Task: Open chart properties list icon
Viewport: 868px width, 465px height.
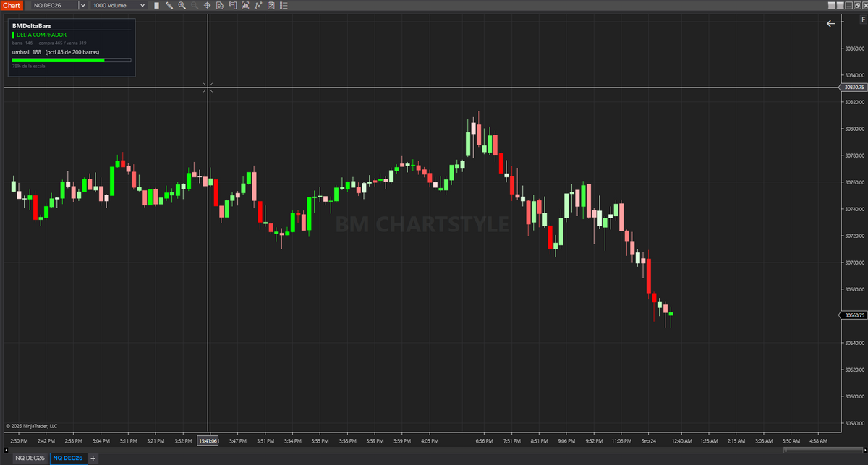Action: 284,5
